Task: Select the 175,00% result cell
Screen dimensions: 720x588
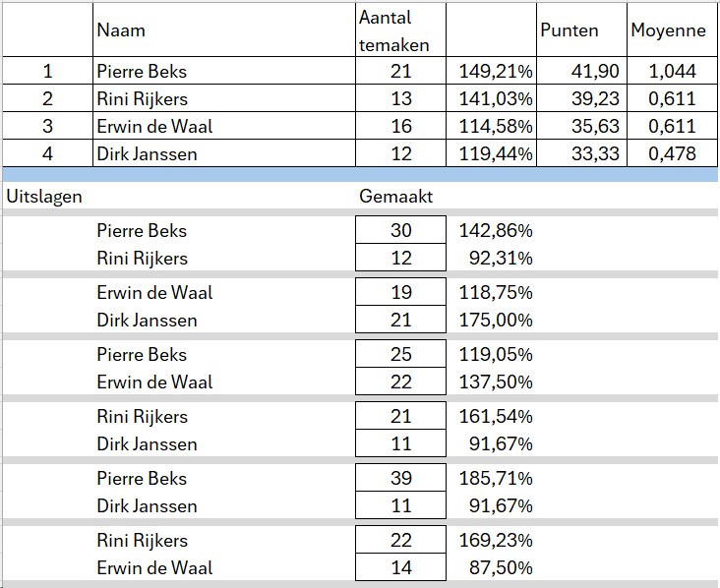Action: click(496, 321)
